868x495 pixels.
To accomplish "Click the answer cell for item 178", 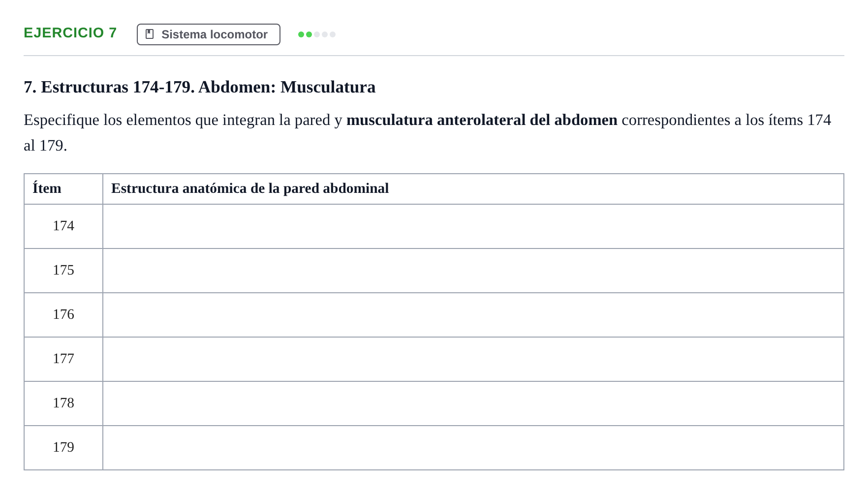I will tap(473, 403).
